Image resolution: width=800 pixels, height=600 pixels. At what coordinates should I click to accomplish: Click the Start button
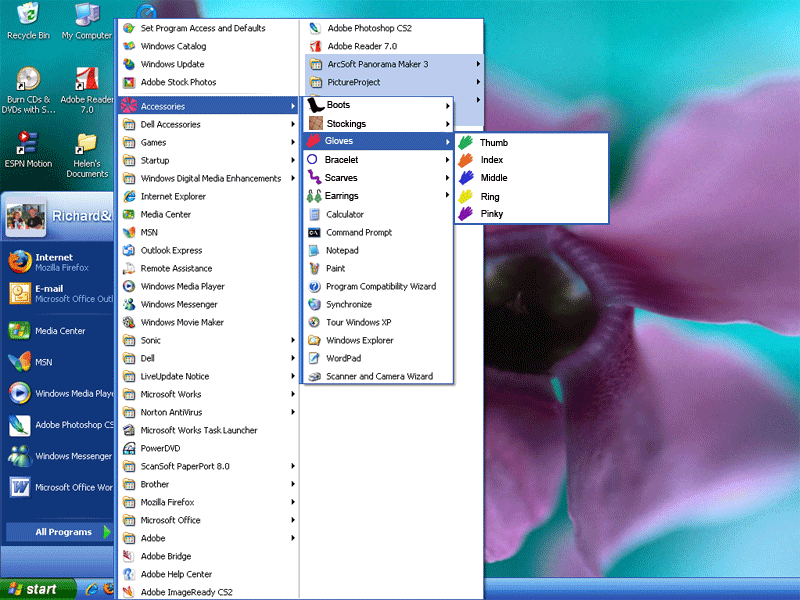click(37, 589)
